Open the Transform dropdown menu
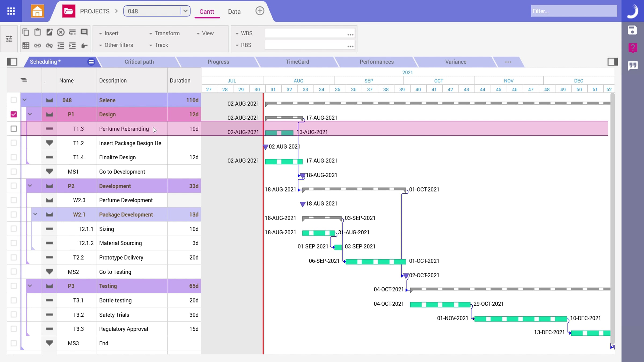This screenshot has width=644, height=362. [x=164, y=33]
